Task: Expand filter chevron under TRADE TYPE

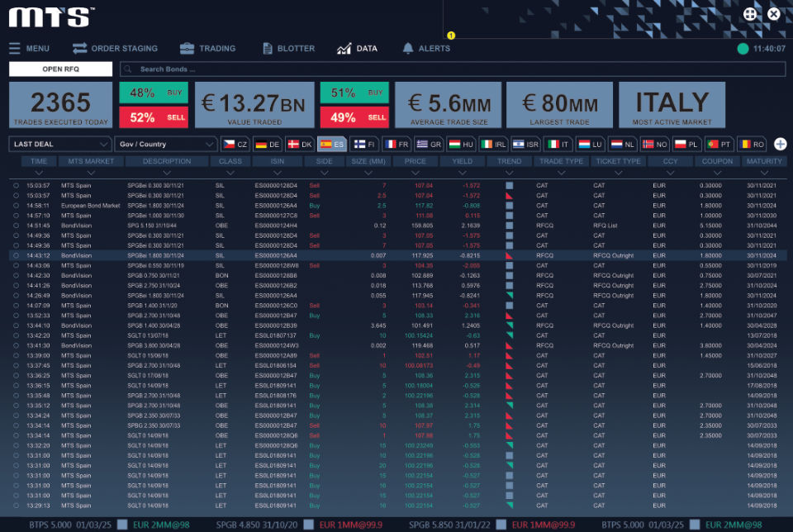Action: tap(562, 173)
